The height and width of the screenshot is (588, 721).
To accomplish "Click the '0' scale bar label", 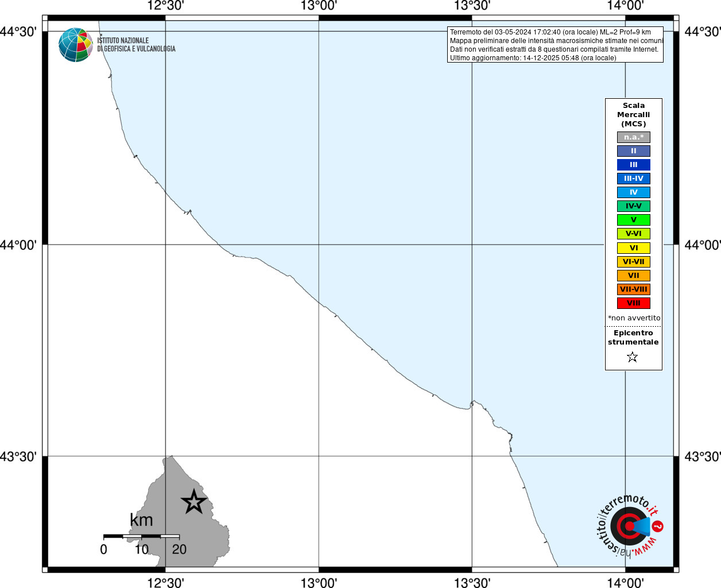I will [103, 550].
